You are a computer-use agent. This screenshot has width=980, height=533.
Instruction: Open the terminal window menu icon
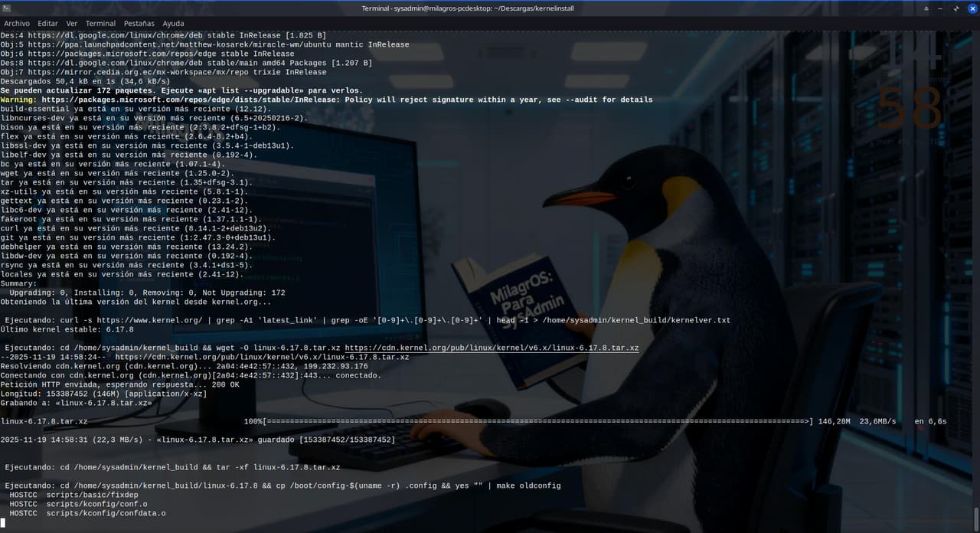(x=8, y=8)
